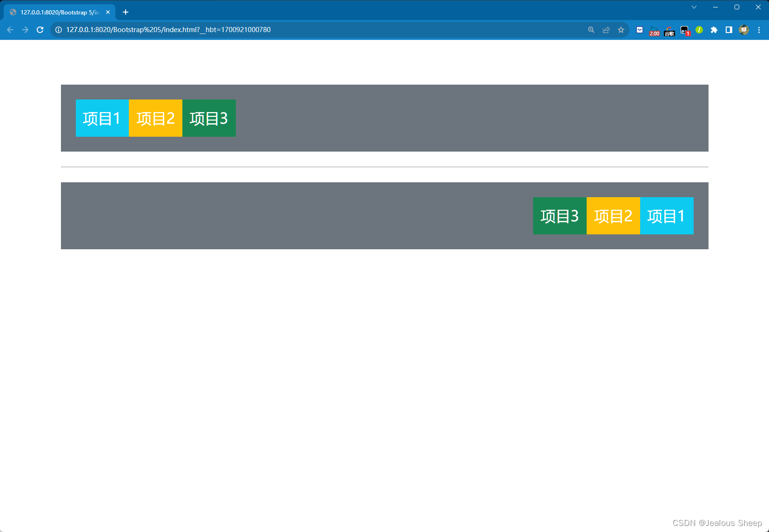Open the 谷歌 extension icon
Screen dimensions: 769x532
tap(669, 30)
